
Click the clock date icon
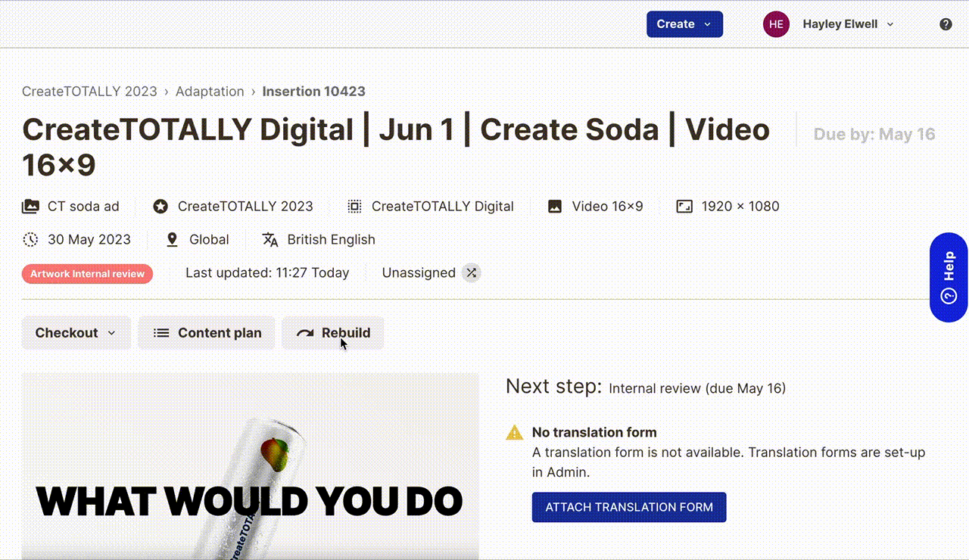pyautogui.click(x=30, y=239)
